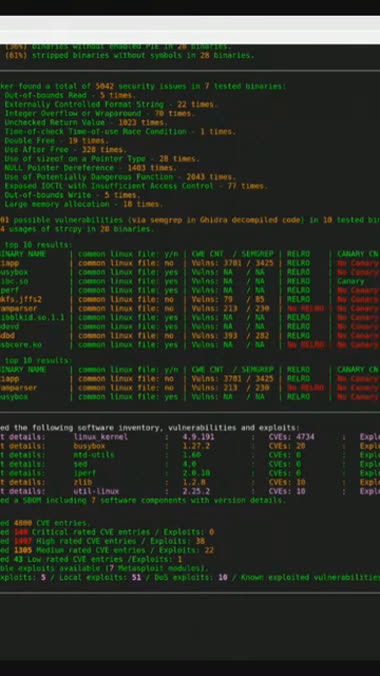Select the 'Double Free - 19 times' line
Screen dimensions: 380x676
[x=57, y=141]
